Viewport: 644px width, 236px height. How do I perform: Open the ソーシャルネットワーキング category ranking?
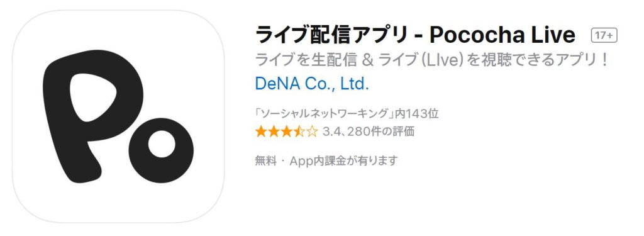coord(325,113)
